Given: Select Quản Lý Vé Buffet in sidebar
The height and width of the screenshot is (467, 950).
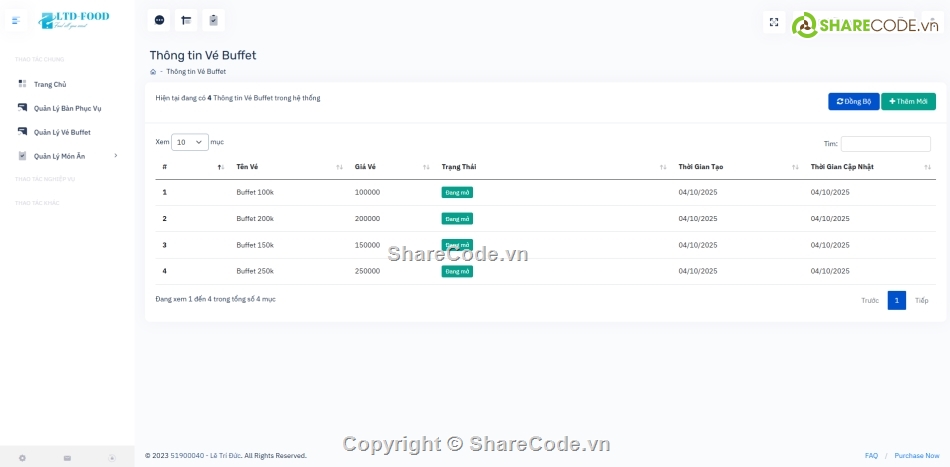Looking at the screenshot, I should [62, 132].
